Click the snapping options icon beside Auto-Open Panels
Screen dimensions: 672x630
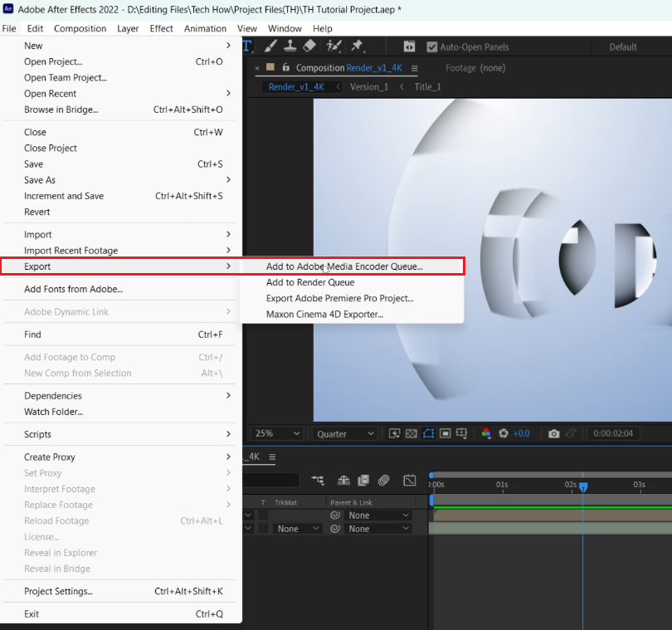click(x=409, y=46)
